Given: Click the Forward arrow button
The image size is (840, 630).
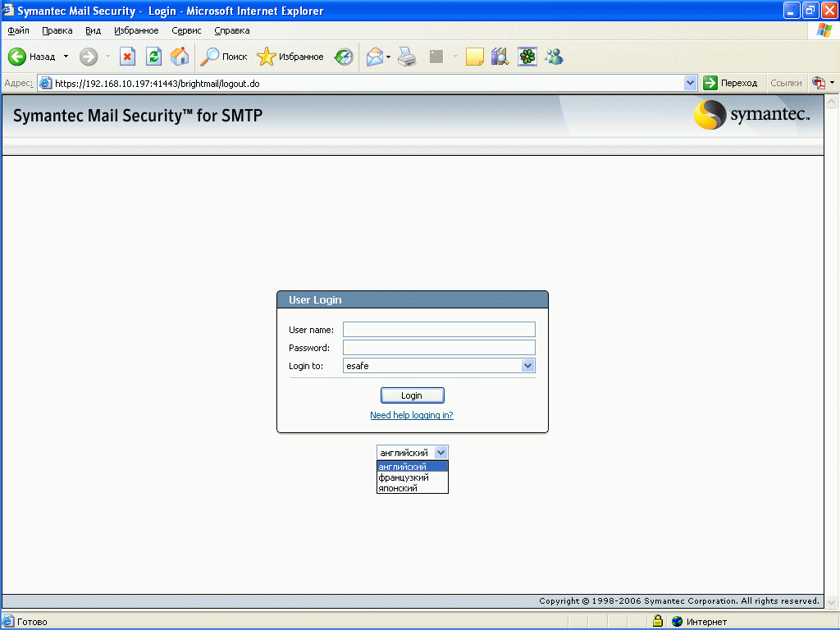Looking at the screenshot, I should coord(89,57).
